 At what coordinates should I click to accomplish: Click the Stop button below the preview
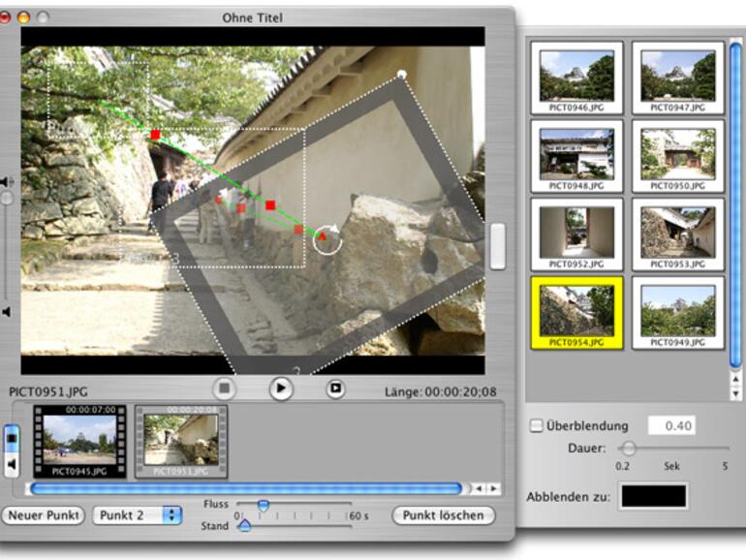pos(225,389)
